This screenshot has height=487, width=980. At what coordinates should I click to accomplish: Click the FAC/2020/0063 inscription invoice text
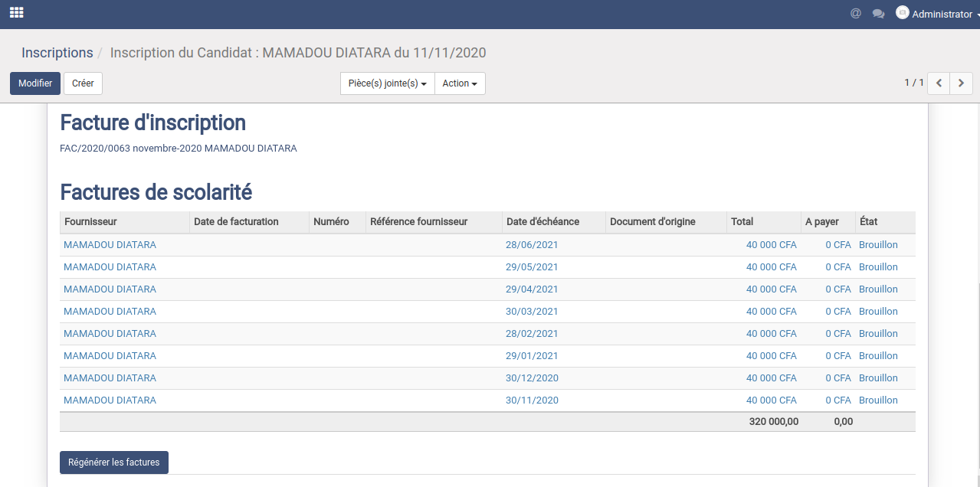pyautogui.click(x=178, y=149)
